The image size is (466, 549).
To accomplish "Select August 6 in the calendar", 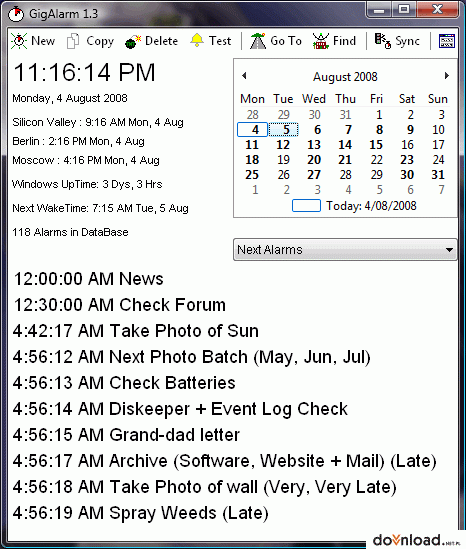I will pyautogui.click(x=317, y=130).
